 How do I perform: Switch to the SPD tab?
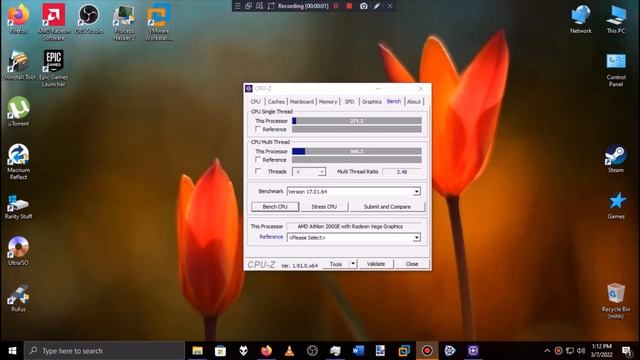pyautogui.click(x=349, y=102)
